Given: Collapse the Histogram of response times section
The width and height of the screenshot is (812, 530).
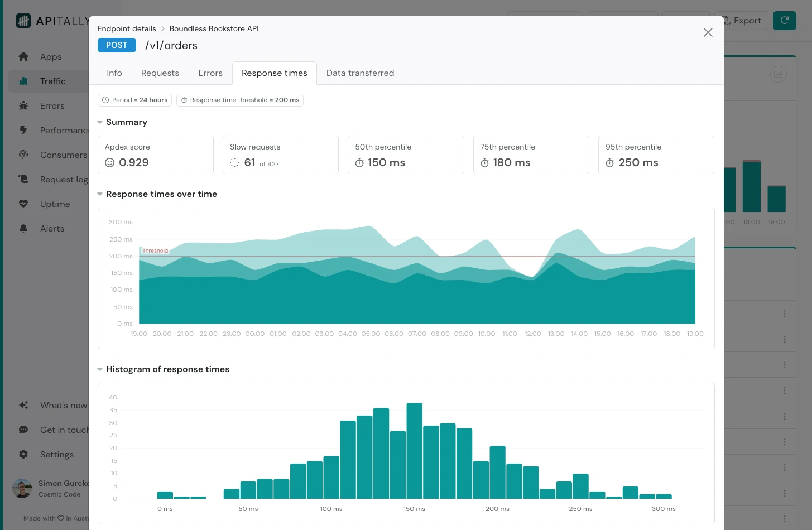Looking at the screenshot, I should coord(100,369).
